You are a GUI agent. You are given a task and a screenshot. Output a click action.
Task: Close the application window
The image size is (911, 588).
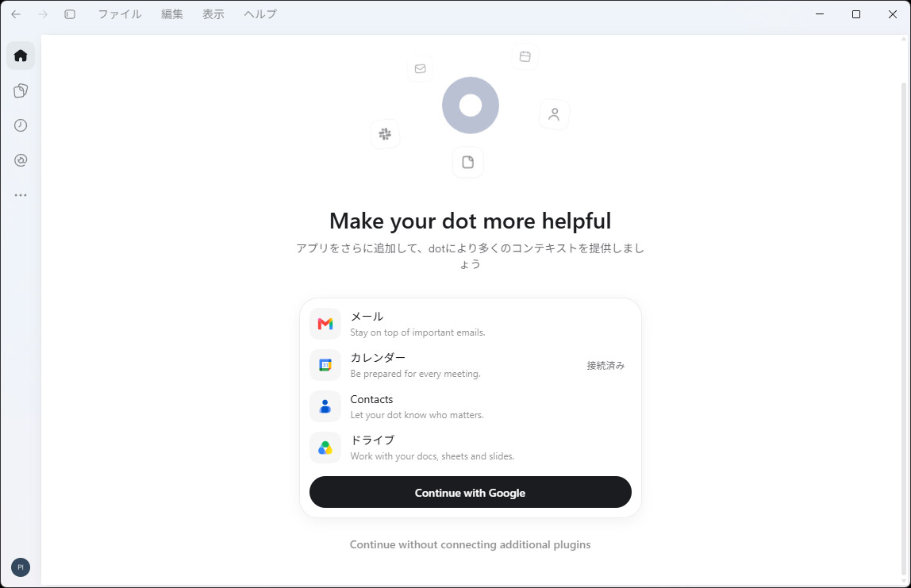893,14
